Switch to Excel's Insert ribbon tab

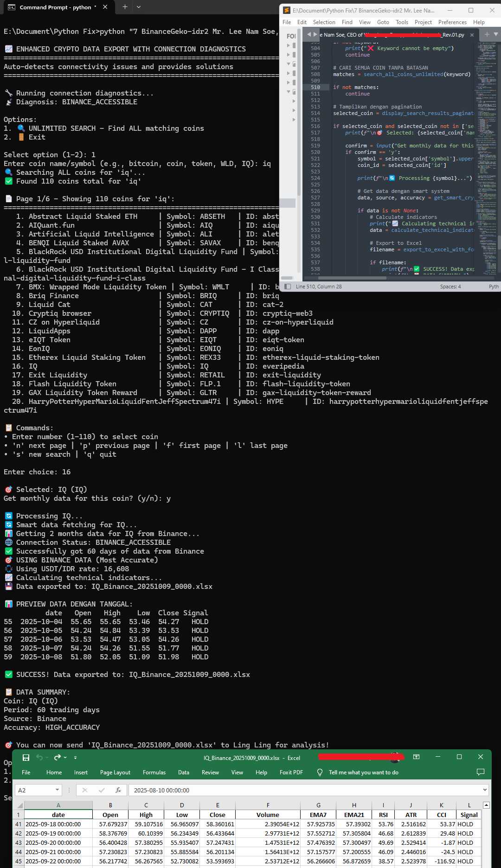(x=81, y=772)
